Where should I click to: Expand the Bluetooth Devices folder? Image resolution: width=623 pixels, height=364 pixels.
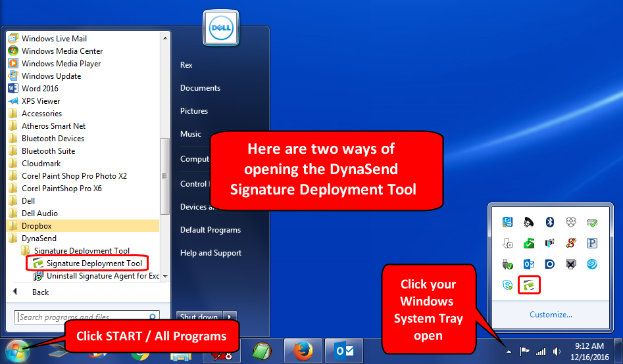[46, 138]
